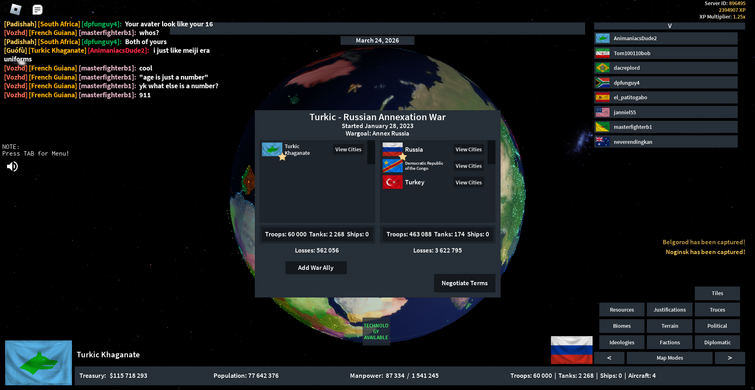
Task: Toggle the Tiles map mode
Action: (x=717, y=293)
